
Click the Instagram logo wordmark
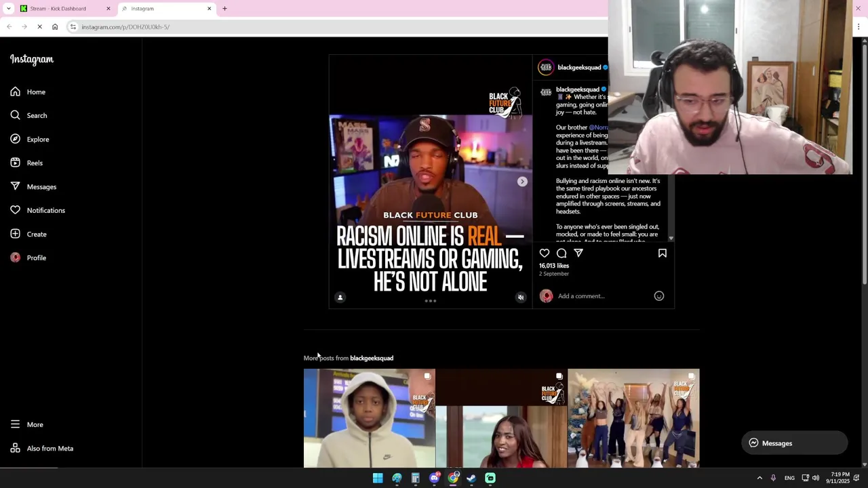tap(32, 60)
